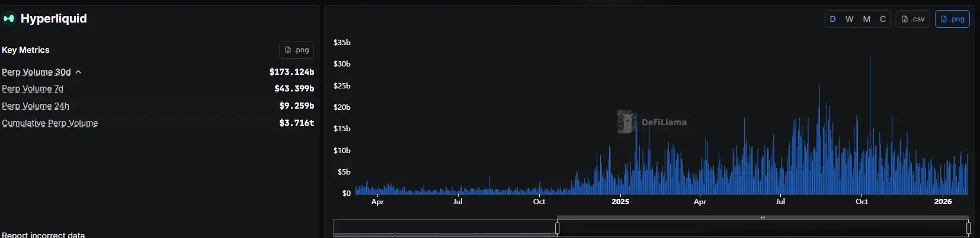Viewport: 980px width, 238px height.
Task: Click the top grip of range selector
Action: (x=763, y=218)
